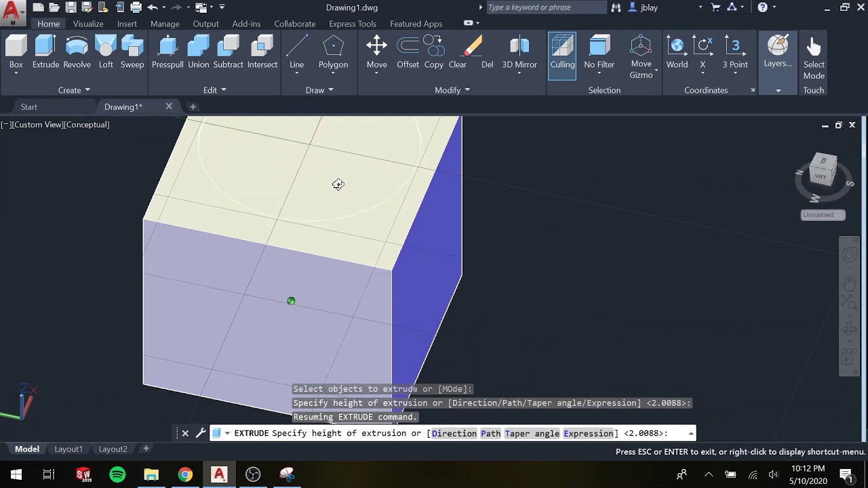Select the Polygon draw tool

(x=333, y=53)
